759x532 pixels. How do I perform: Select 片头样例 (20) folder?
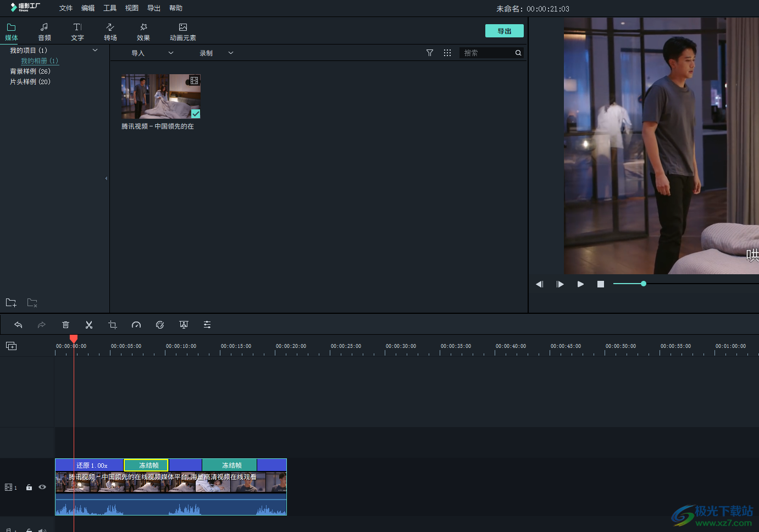tap(30, 82)
